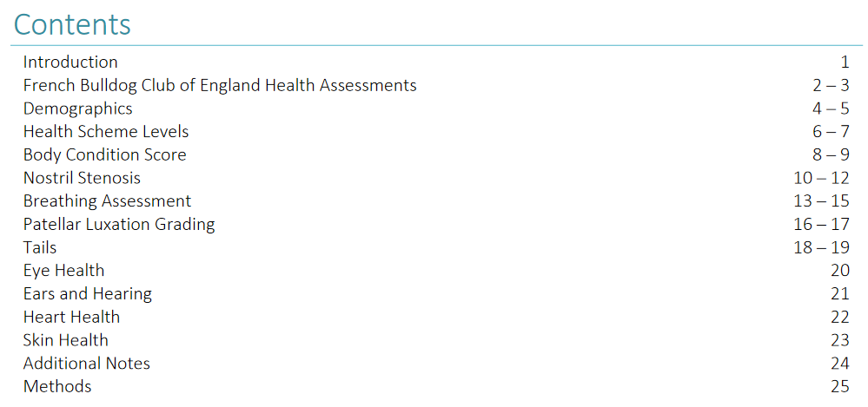Open the Nostril Stenosis entry

pyautogui.click(x=82, y=178)
